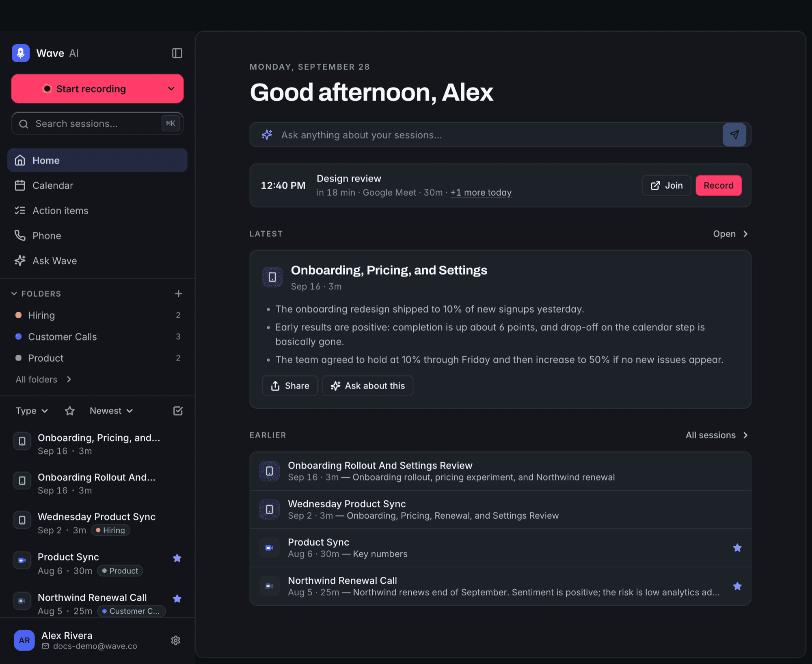Collapse the sidebar with the panel icon
The height and width of the screenshot is (664, 812).
[x=177, y=53]
